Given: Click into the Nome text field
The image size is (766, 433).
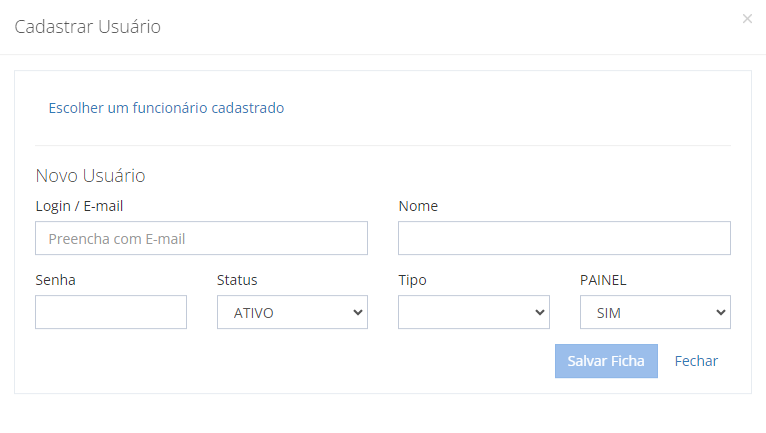Looking at the screenshot, I should pyautogui.click(x=564, y=238).
